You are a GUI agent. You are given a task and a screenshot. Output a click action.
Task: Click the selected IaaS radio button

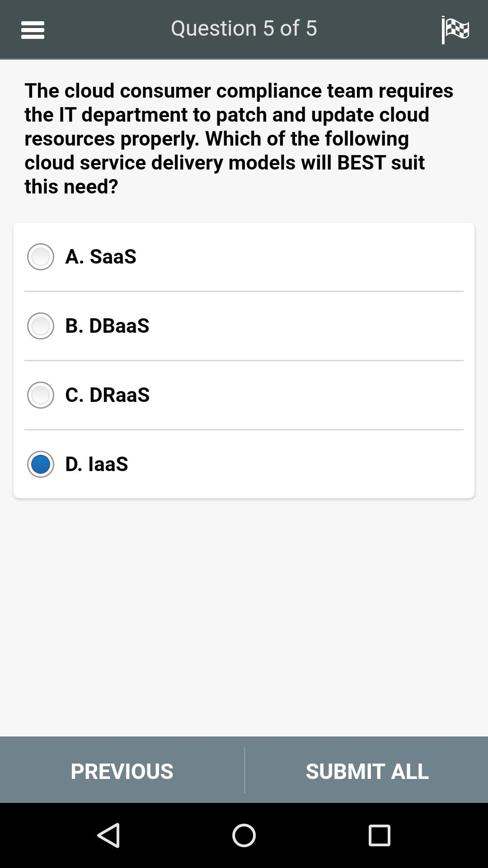(41, 464)
